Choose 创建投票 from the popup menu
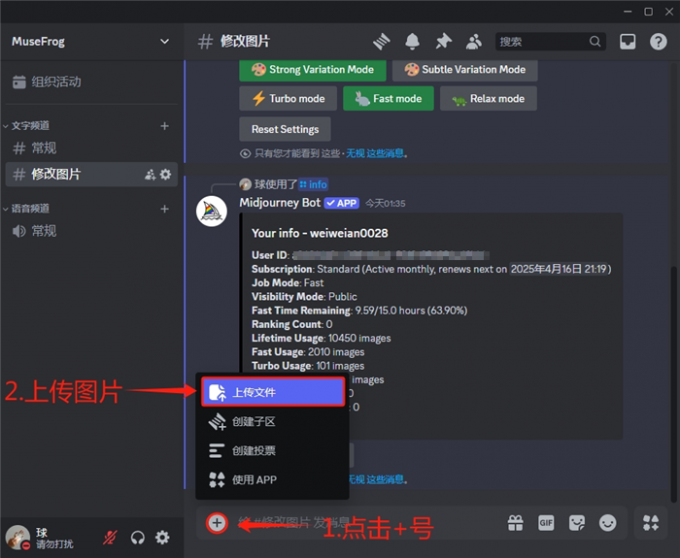This screenshot has height=558, width=680. (x=272, y=450)
